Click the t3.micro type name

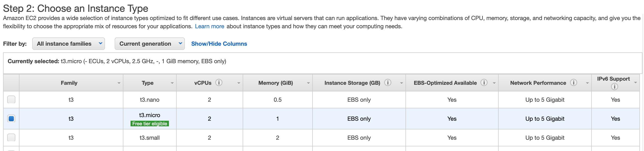pos(150,115)
